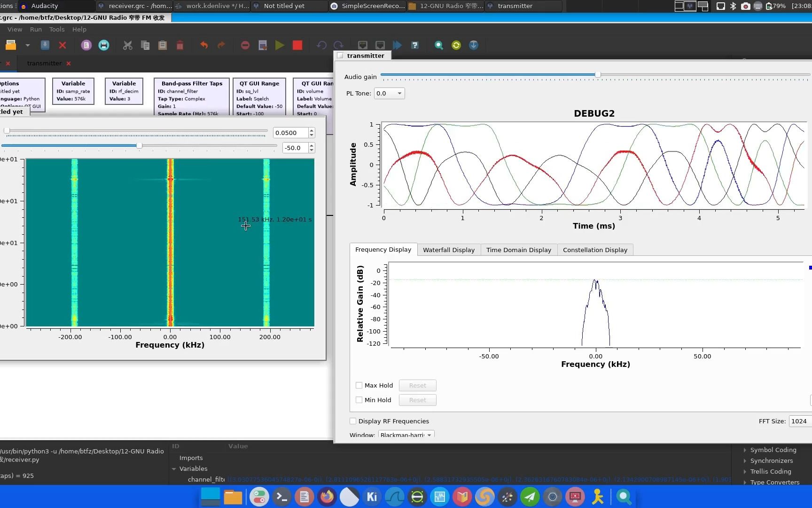
Task: Find blocks with magnifier toolbar icon
Action: click(439, 45)
